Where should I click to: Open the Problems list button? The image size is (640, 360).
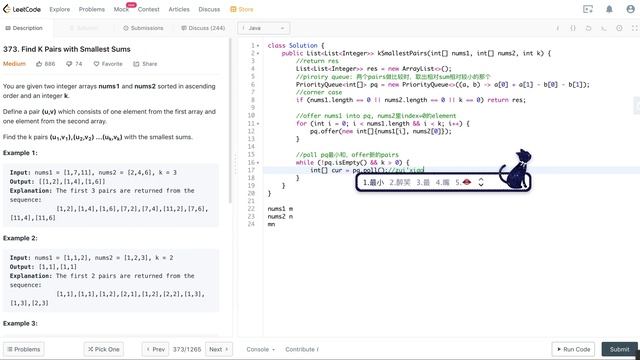pos(24,349)
